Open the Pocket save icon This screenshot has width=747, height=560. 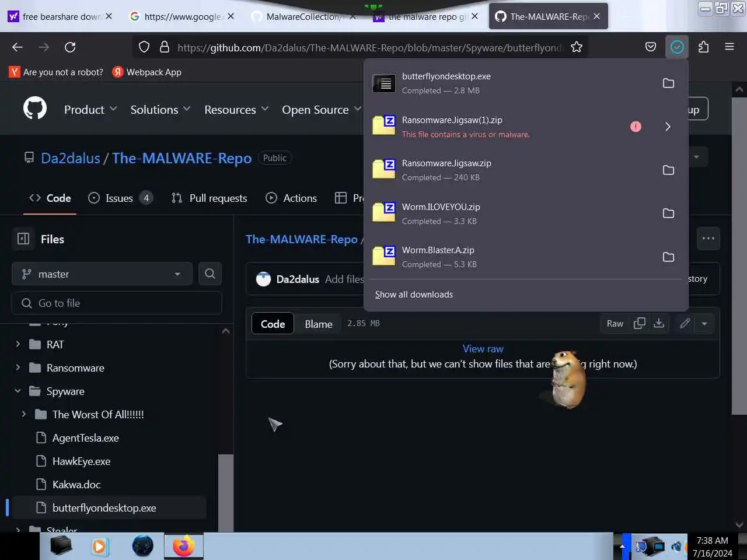coord(651,47)
